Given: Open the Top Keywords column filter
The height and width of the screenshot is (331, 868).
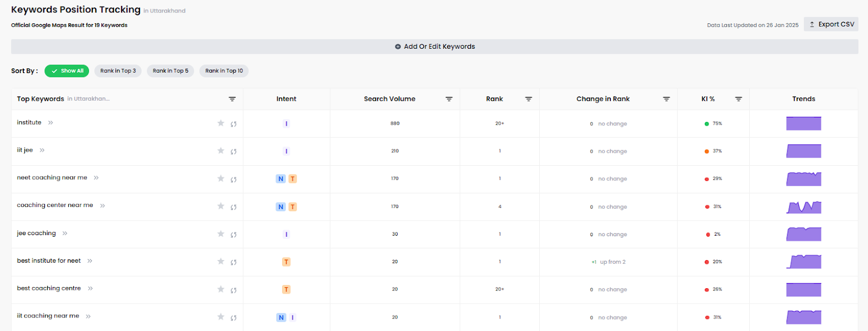Looking at the screenshot, I should click(232, 99).
